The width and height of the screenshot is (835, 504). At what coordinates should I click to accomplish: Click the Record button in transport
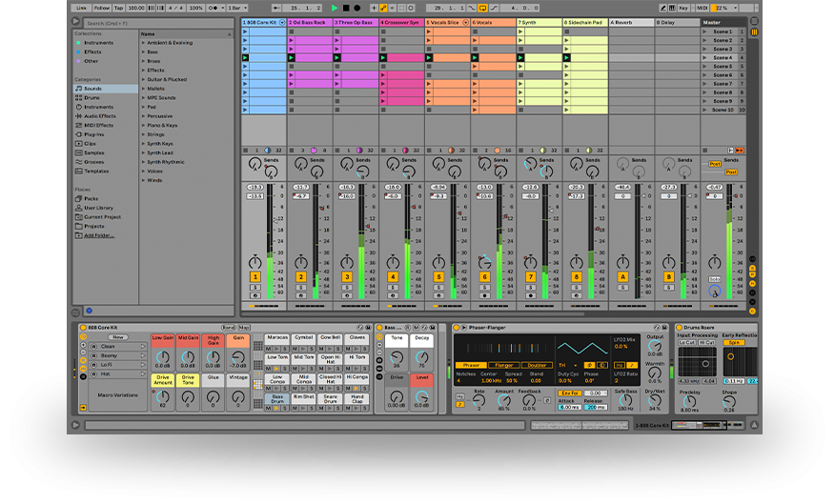pos(357,8)
